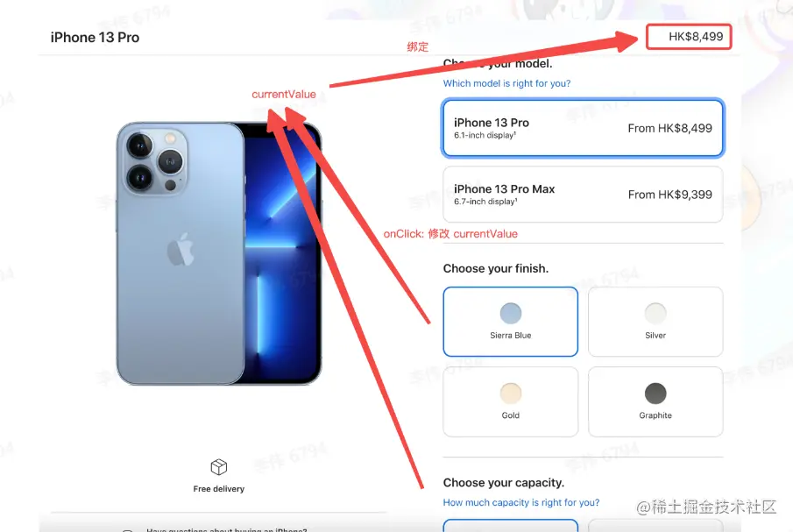Screen dimensions: 793x532
Task: Select the second capacity option at the bottom
Action: pos(655,525)
